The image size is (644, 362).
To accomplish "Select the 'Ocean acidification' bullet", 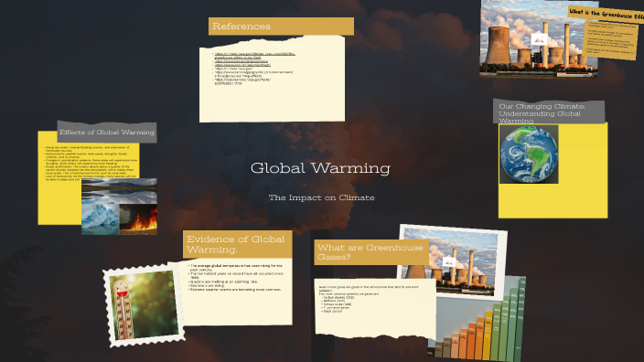I will pyautogui.click(x=89, y=170).
